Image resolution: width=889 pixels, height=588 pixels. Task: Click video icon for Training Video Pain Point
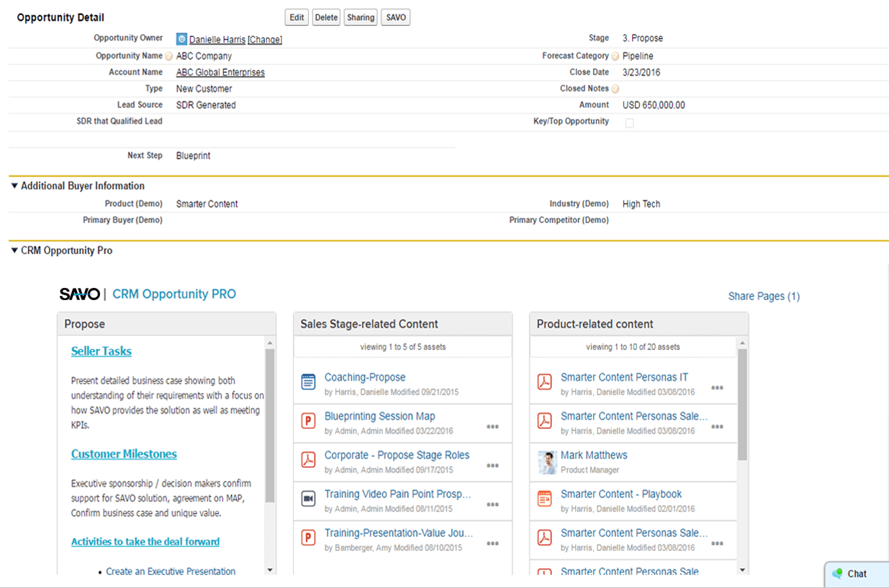coord(308,498)
